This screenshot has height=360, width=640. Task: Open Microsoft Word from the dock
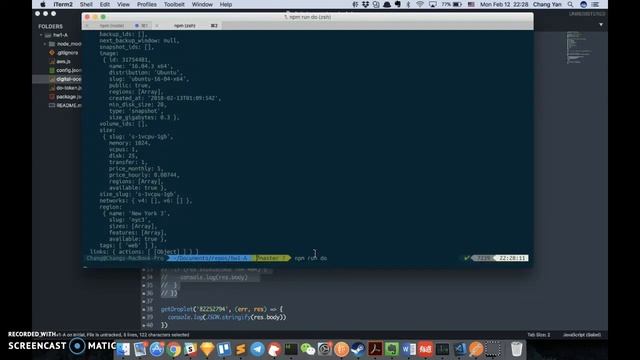[408, 349]
